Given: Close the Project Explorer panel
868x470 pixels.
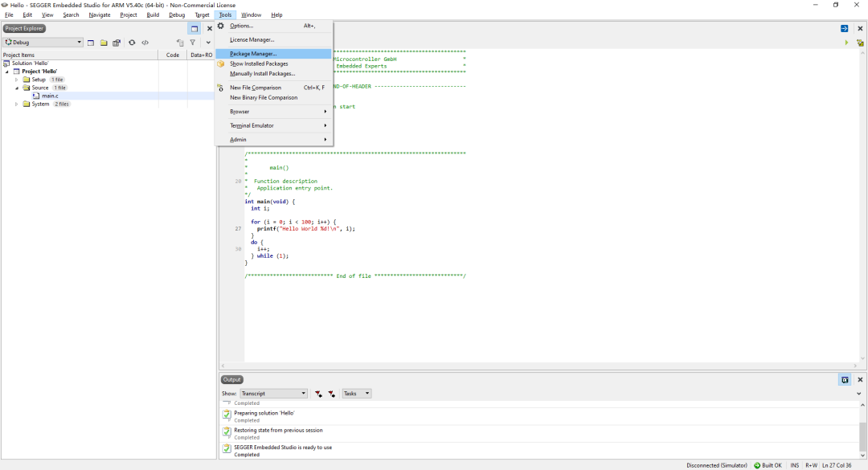Looking at the screenshot, I should [209, 28].
